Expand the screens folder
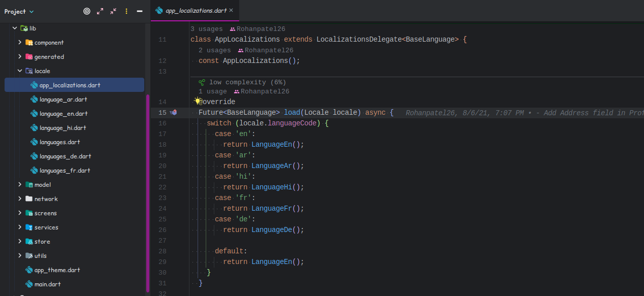This screenshot has height=296, width=644. 20,213
